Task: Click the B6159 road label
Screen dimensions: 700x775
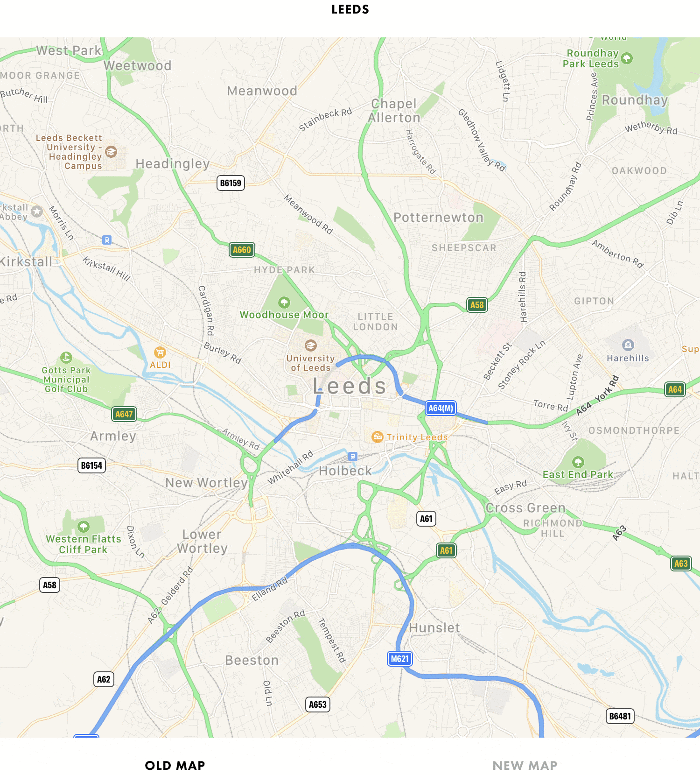Action: point(231,183)
